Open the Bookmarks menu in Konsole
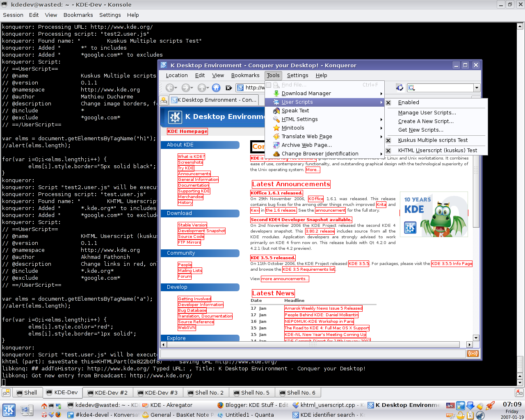The width and height of the screenshot is (525, 420). click(78, 15)
